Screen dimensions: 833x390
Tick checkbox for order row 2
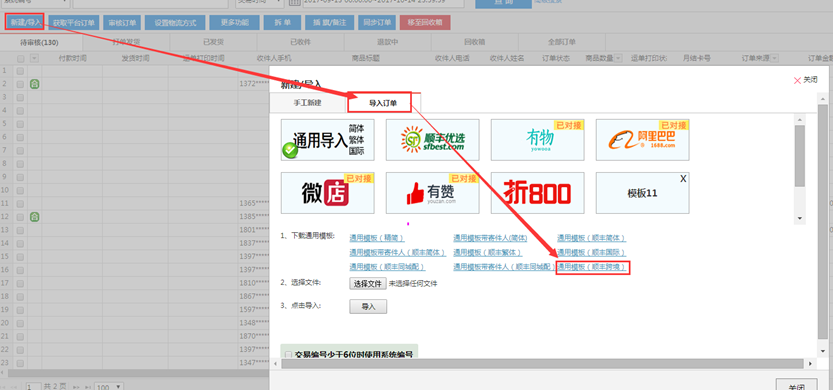[20, 84]
